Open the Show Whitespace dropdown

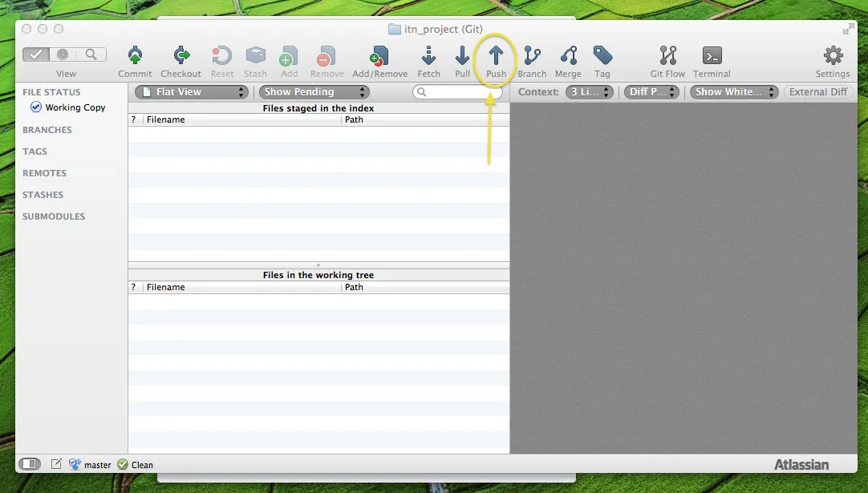[x=734, y=92]
